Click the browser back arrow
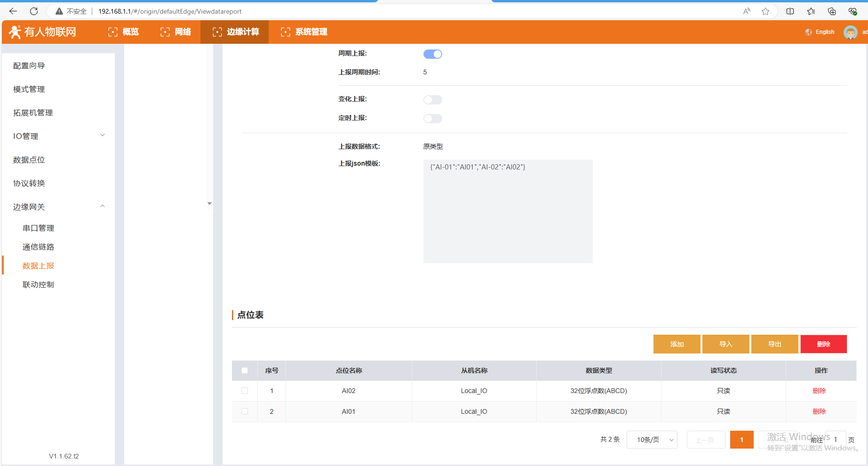 (13, 11)
